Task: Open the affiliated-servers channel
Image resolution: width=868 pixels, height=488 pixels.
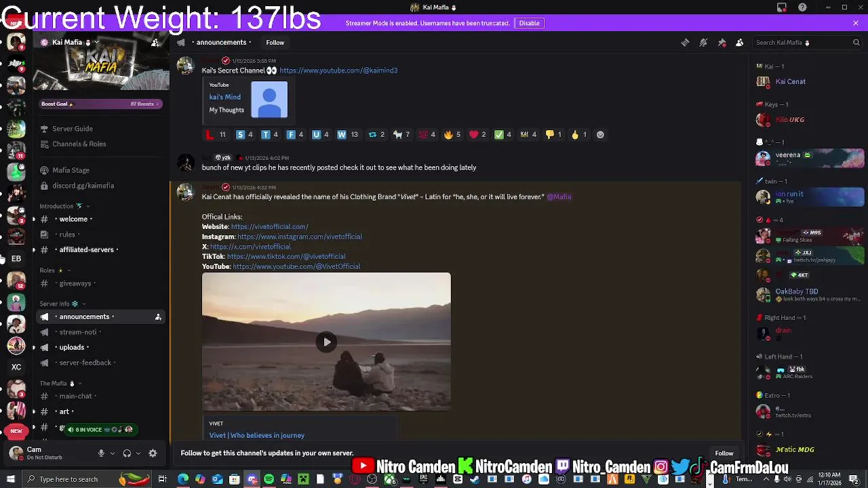Action: tap(87, 249)
